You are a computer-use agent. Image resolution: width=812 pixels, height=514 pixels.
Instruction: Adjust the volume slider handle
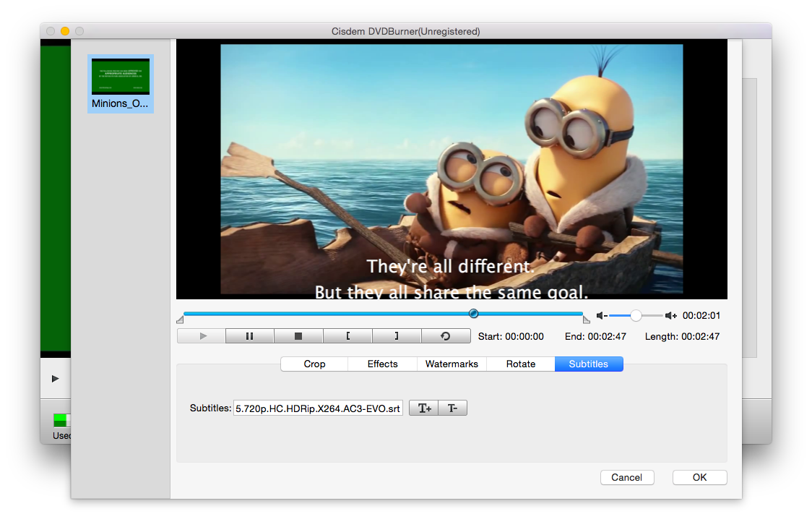pyautogui.click(x=636, y=315)
